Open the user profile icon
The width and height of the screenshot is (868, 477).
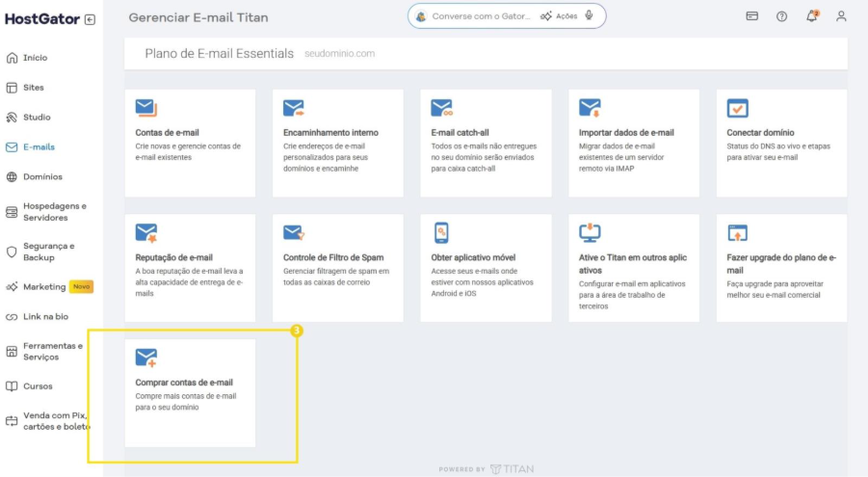(841, 16)
